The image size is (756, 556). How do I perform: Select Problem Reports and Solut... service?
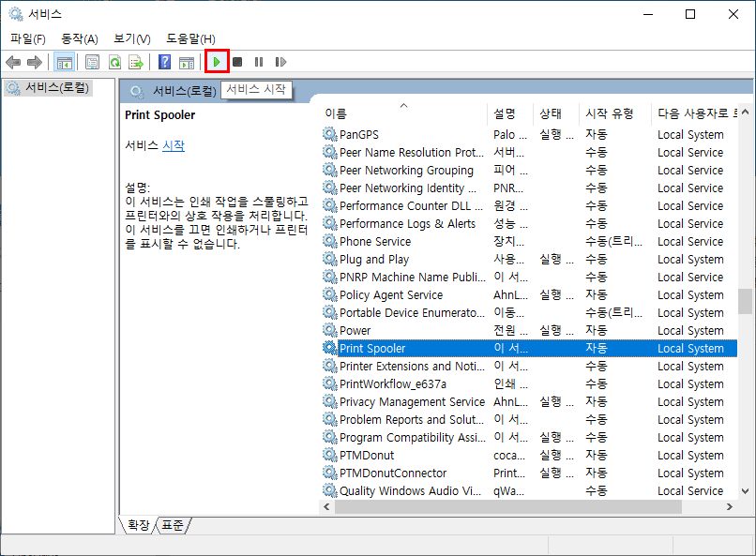529,420
